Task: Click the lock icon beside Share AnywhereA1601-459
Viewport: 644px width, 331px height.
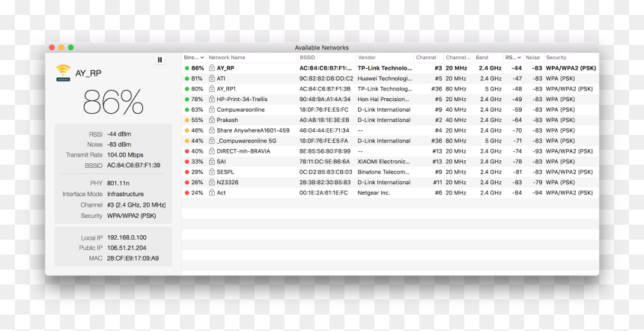Action: [x=211, y=130]
